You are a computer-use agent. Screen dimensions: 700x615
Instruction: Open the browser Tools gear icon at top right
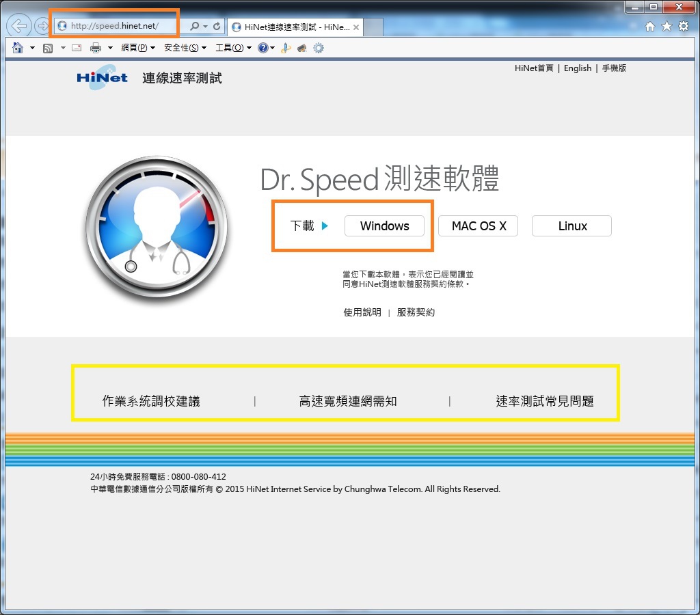[x=683, y=27]
